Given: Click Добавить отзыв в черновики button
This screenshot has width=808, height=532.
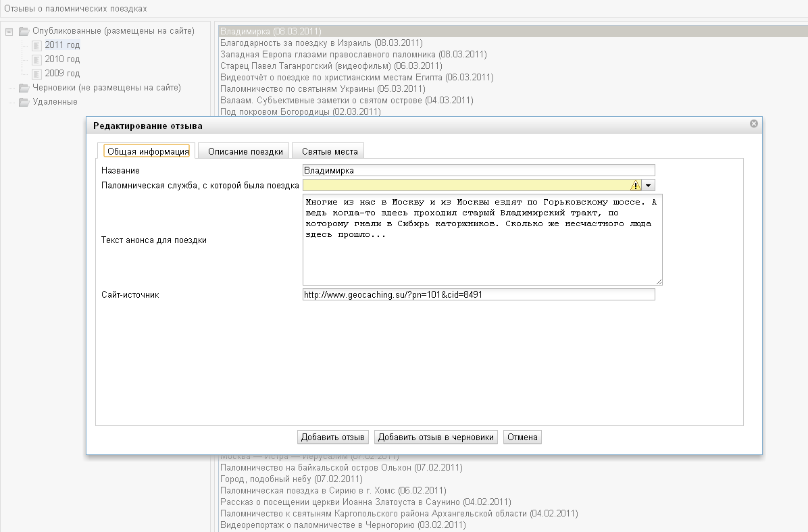Looking at the screenshot, I should [436, 437].
